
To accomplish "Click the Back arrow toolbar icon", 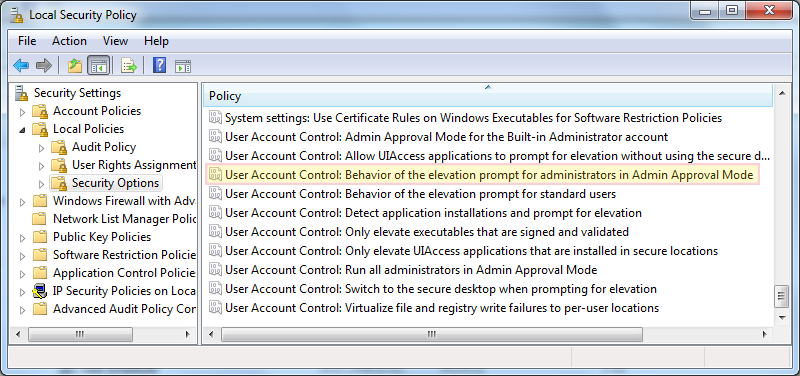I will [21, 65].
